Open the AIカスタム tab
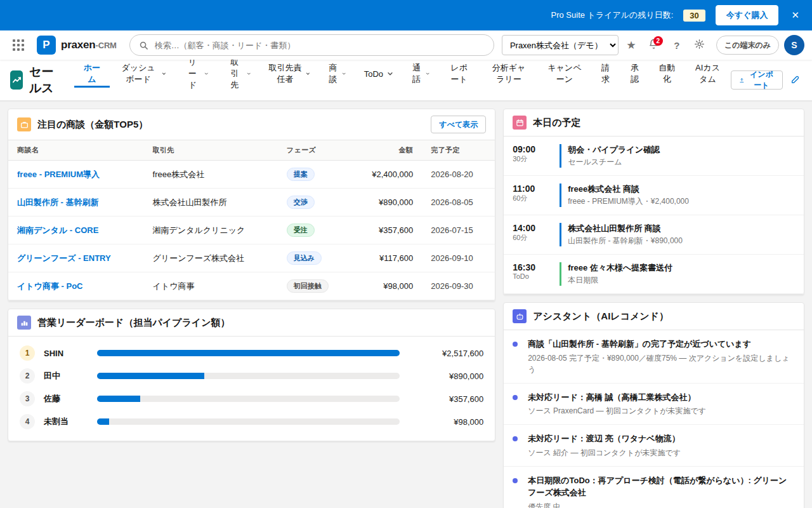 point(707,74)
